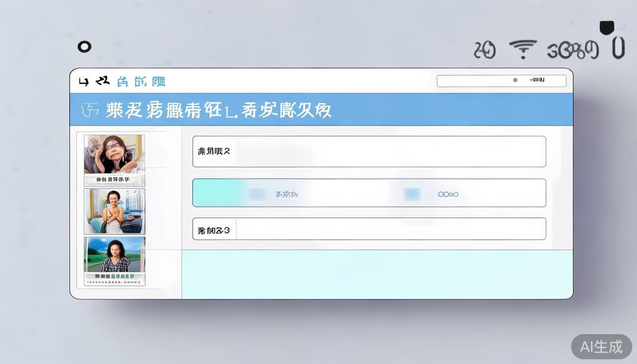Click the second blue square icon near OOoo
Screen dimensions: 637x364
[x=411, y=193]
